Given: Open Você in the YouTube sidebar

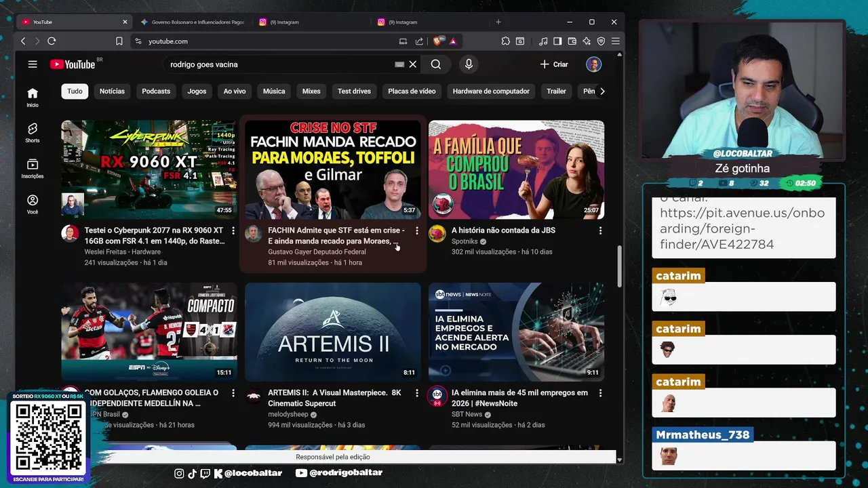Looking at the screenshot, I should tap(33, 205).
